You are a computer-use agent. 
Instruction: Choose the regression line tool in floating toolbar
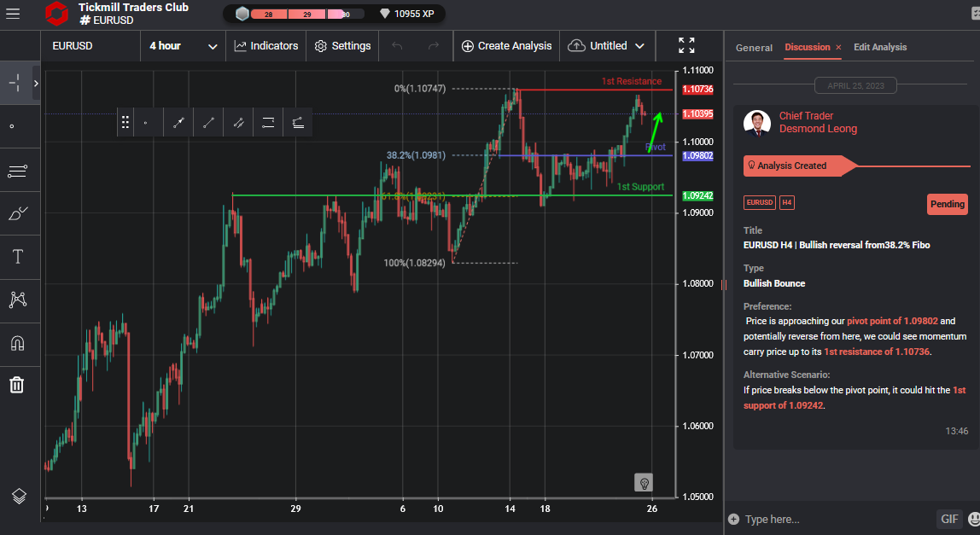pos(298,122)
